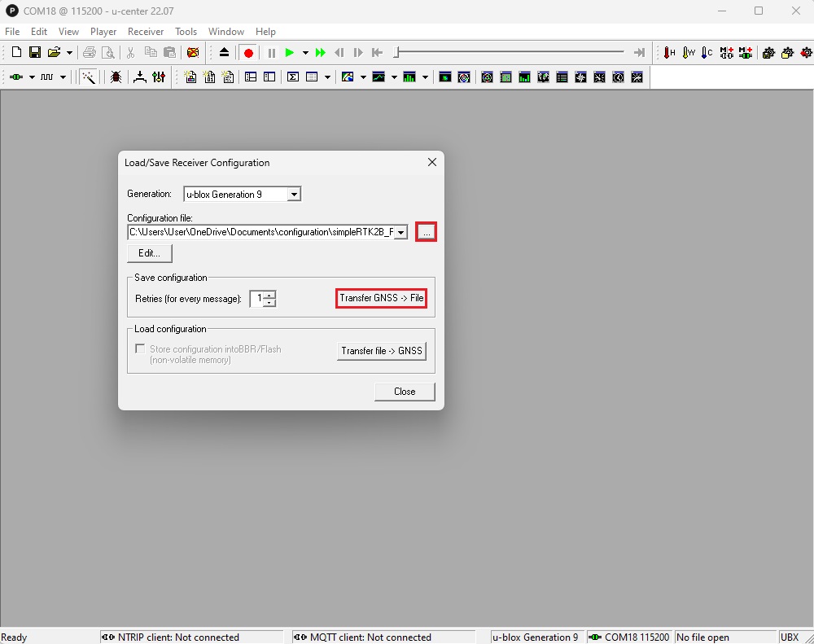The width and height of the screenshot is (814, 644).
Task: Click the sigma statistics view icon
Action: point(292,77)
